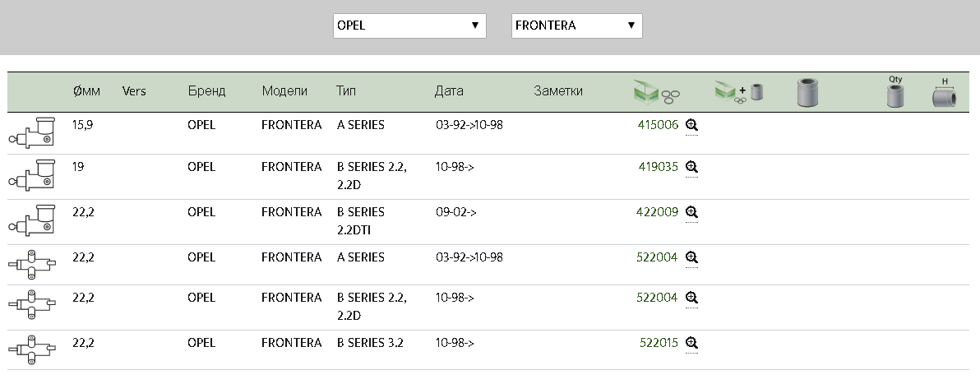
Task: Open part number 422009 link
Action: tap(657, 211)
